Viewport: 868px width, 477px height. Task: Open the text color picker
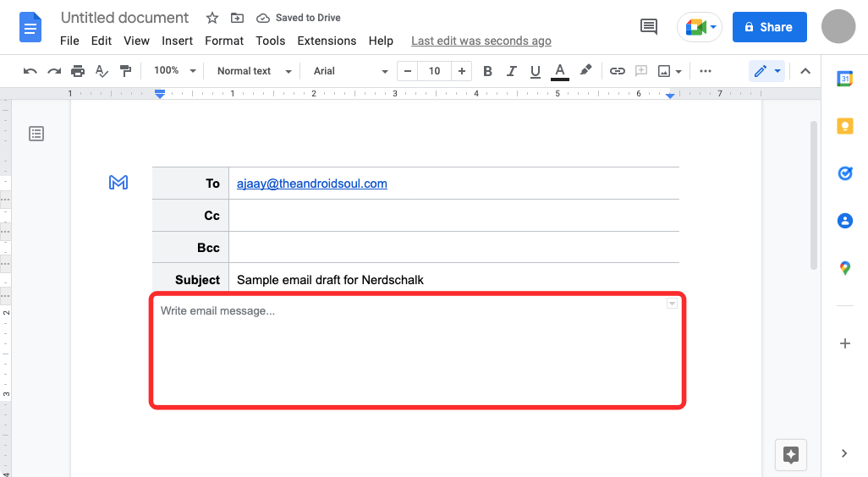[560, 71]
